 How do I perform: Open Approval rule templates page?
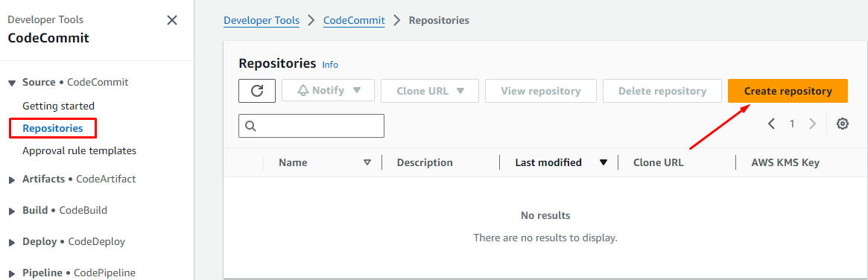point(79,150)
